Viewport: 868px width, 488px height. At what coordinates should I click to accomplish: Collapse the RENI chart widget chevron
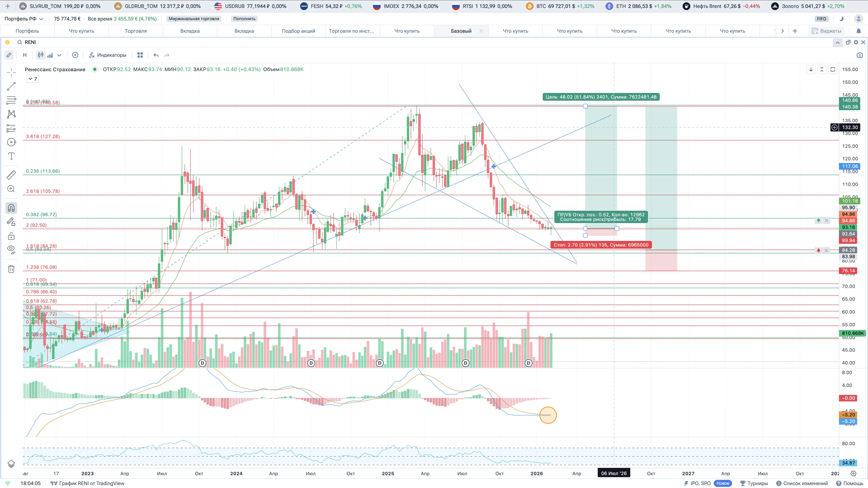(837, 42)
